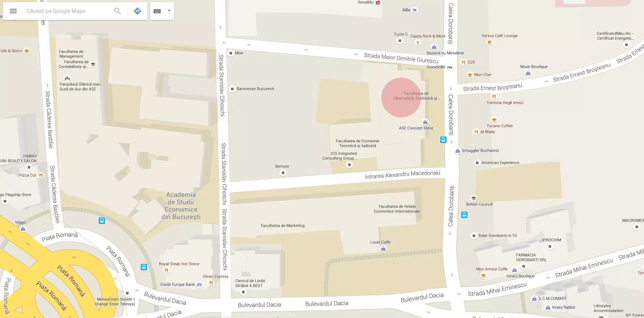Click the GrandVille hotel bed icon
Viewport: 644px width, 318px height.
click(x=449, y=67)
